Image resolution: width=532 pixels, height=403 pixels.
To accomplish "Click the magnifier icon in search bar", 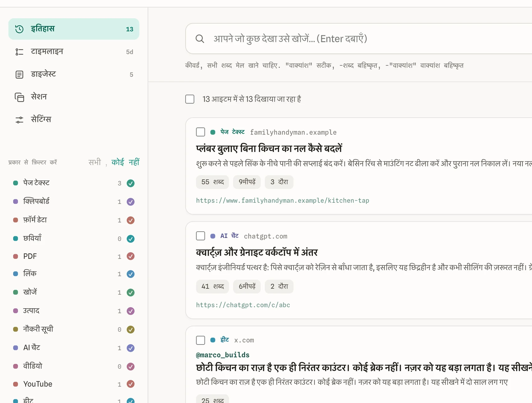I will (200, 39).
